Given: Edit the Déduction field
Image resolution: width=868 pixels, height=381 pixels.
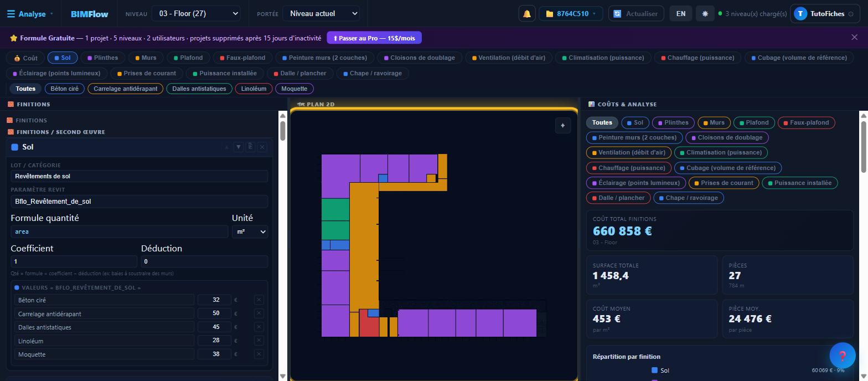Looking at the screenshot, I should pyautogui.click(x=204, y=261).
